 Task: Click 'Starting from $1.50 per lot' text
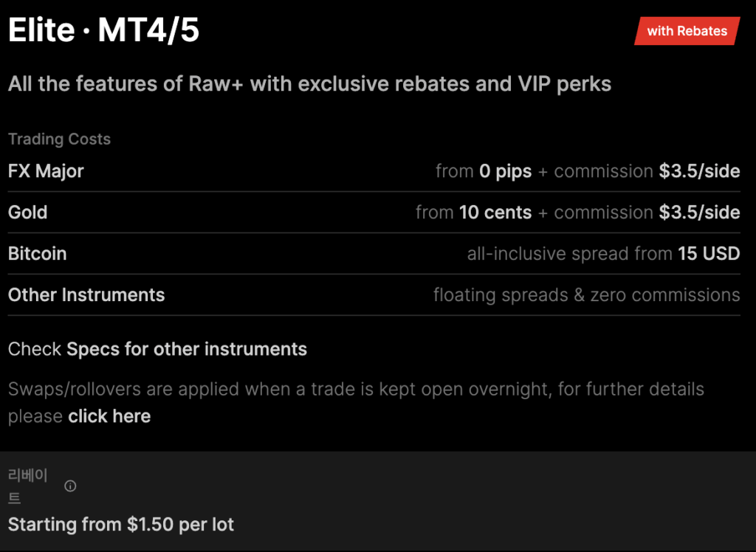coord(121,525)
